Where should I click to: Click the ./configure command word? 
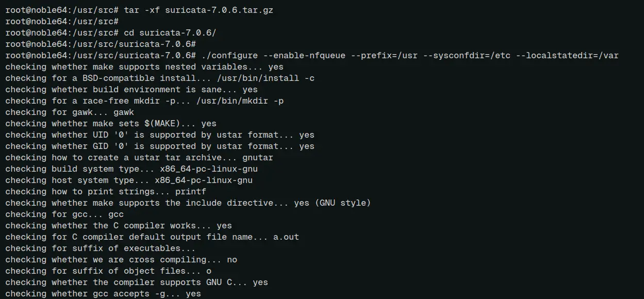[x=229, y=56]
